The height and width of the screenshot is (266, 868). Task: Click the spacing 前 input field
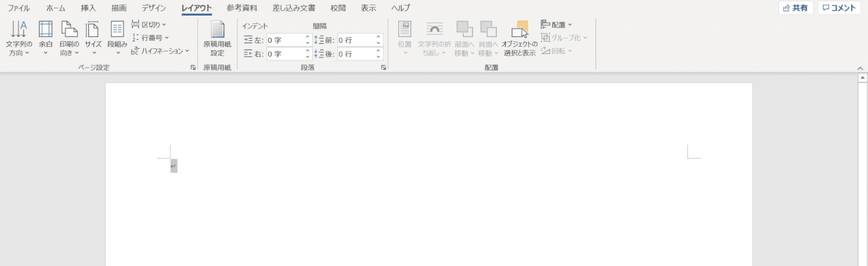[x=356, y=40]
